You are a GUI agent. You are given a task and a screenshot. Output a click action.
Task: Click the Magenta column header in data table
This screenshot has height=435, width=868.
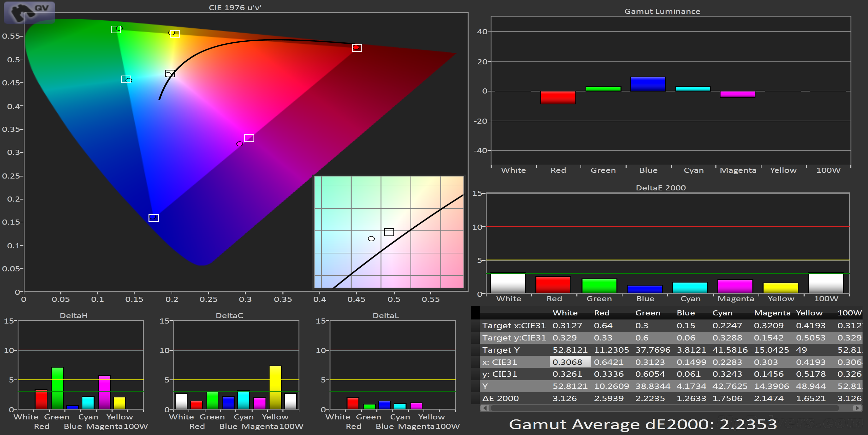tap(772, 313)
